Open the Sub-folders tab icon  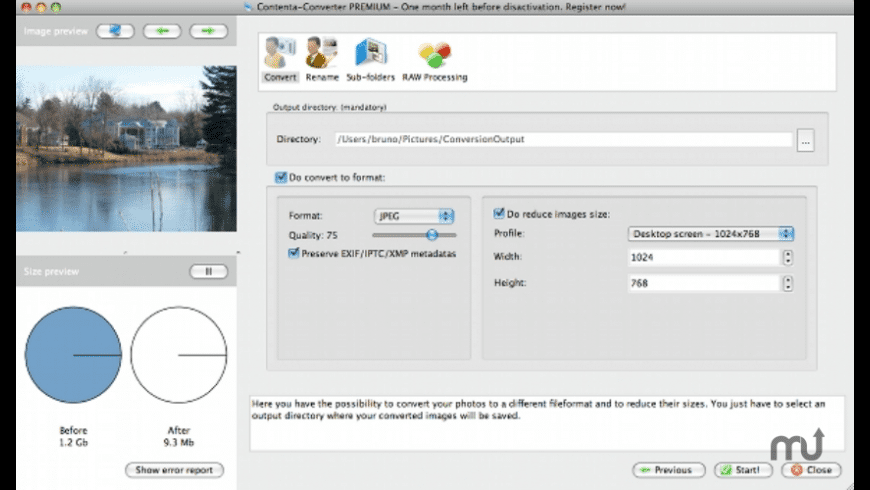pos(371,59)
